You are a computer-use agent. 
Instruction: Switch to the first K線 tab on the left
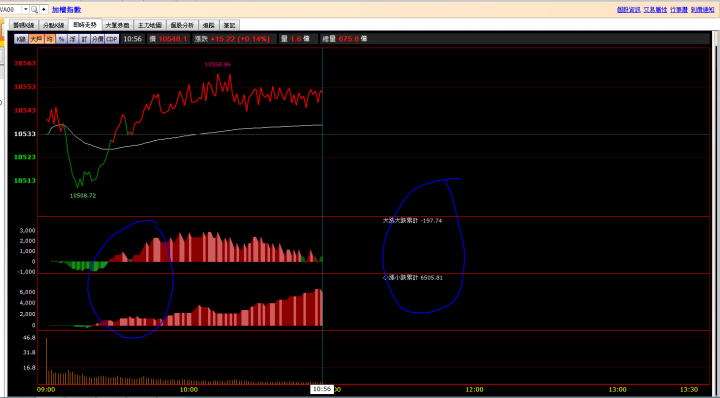(x=23, y=25)
